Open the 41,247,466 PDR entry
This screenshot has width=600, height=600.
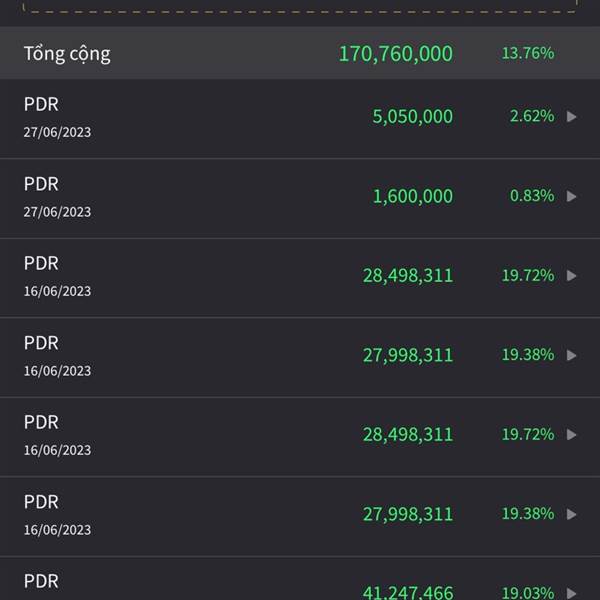300,580
